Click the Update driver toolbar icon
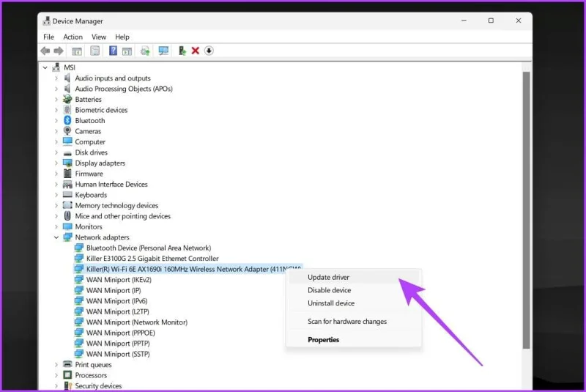The image size is (586, 392). [x=145, y=51]
